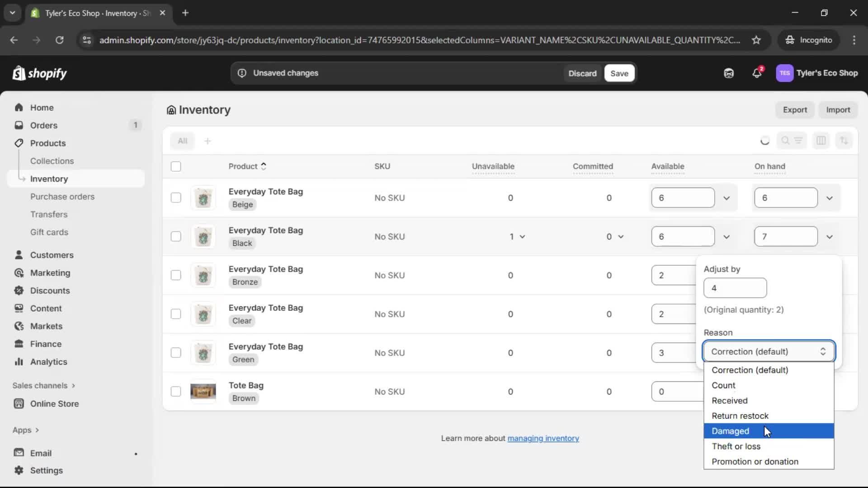This screenshot has width=868, height=488.
Task: Click the Everyday Tote Bag Bronze thumbnail
Action: coord(204,275)
